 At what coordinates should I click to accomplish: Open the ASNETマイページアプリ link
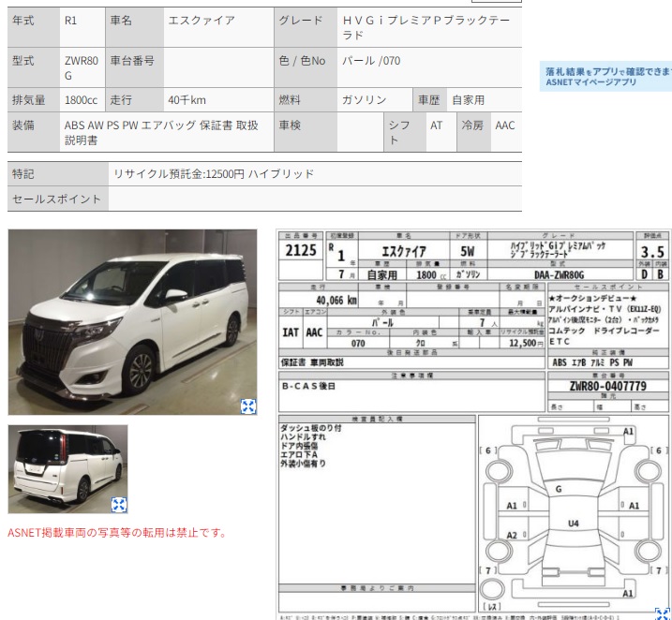[590, 82]
